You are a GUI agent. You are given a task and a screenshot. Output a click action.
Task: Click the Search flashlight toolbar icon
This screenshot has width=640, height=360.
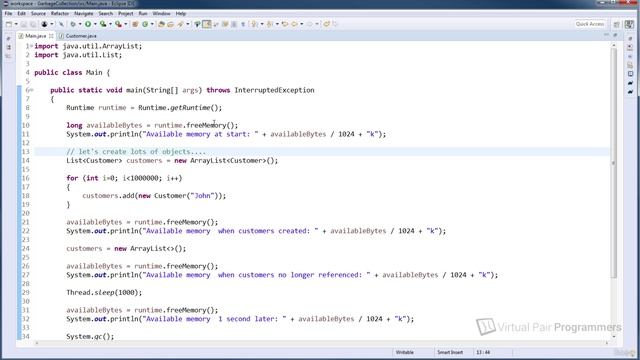180,24
